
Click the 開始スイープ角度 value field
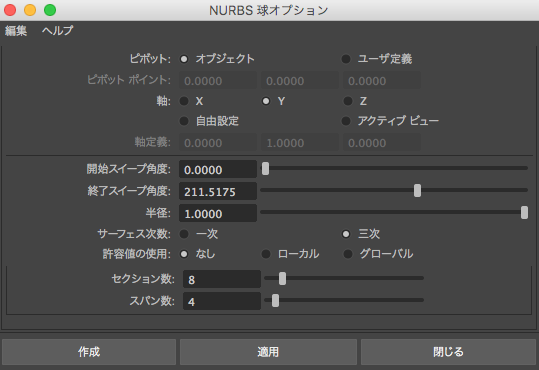tap(218, 169)
